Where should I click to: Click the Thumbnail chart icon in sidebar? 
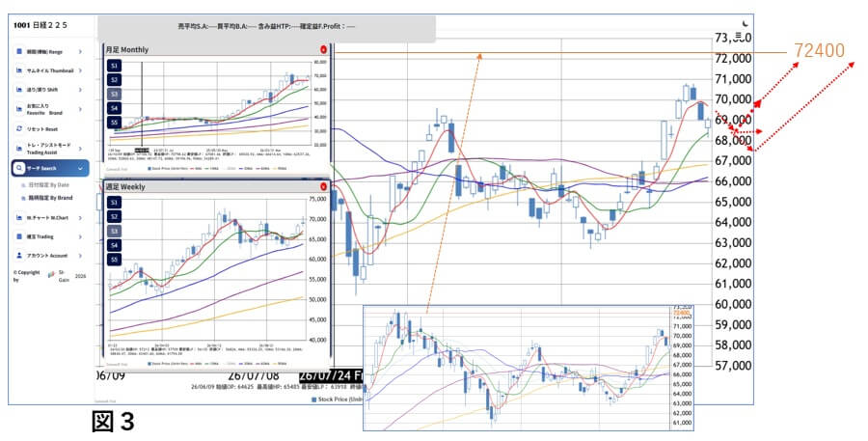click(x=19, y=70)
